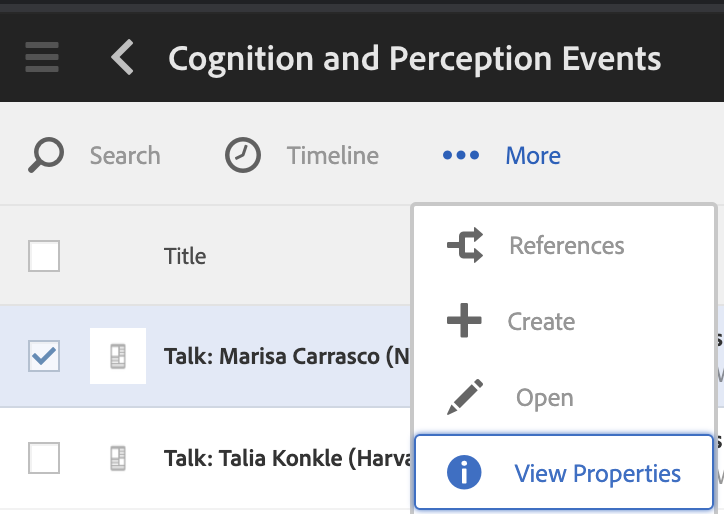The height and width of the screenshot is (514, 724).
Task: Click the back chevron arrow
Action: [x=122, y=57]
